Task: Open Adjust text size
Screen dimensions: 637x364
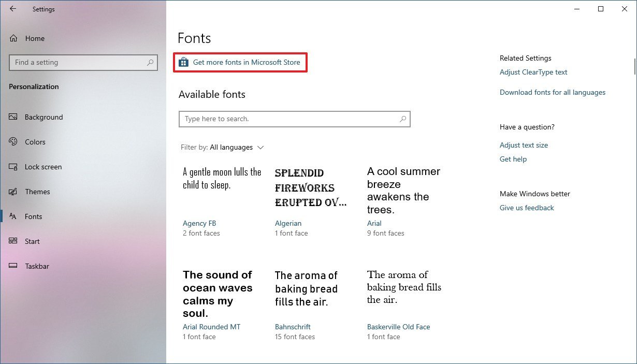Action: (524, 145)
